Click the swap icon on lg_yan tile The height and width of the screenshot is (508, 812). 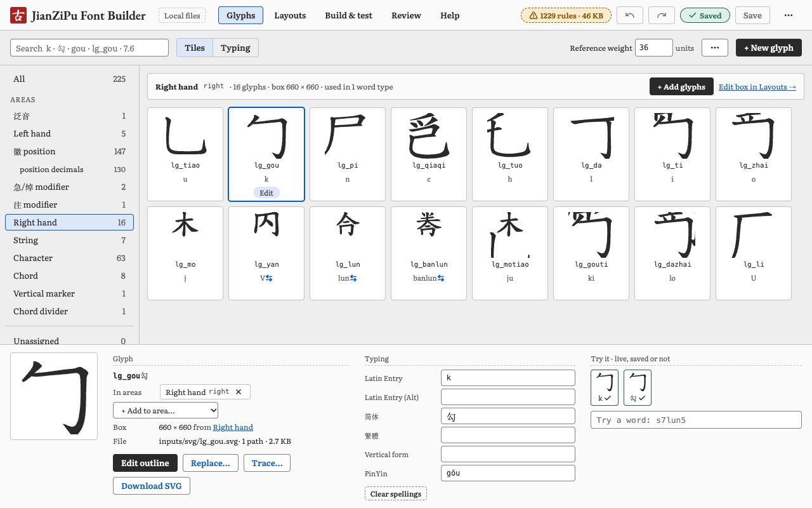(269, 278)
